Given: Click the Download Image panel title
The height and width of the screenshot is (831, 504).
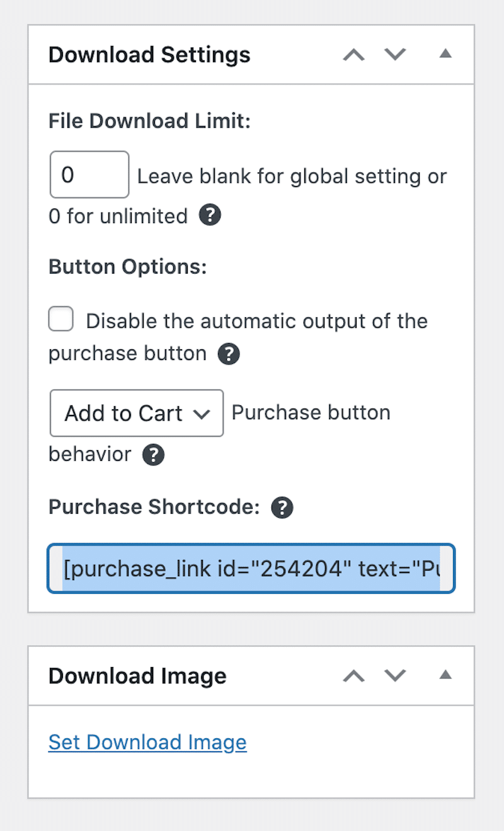Looking at the screenshot, I should pos(137,676).
